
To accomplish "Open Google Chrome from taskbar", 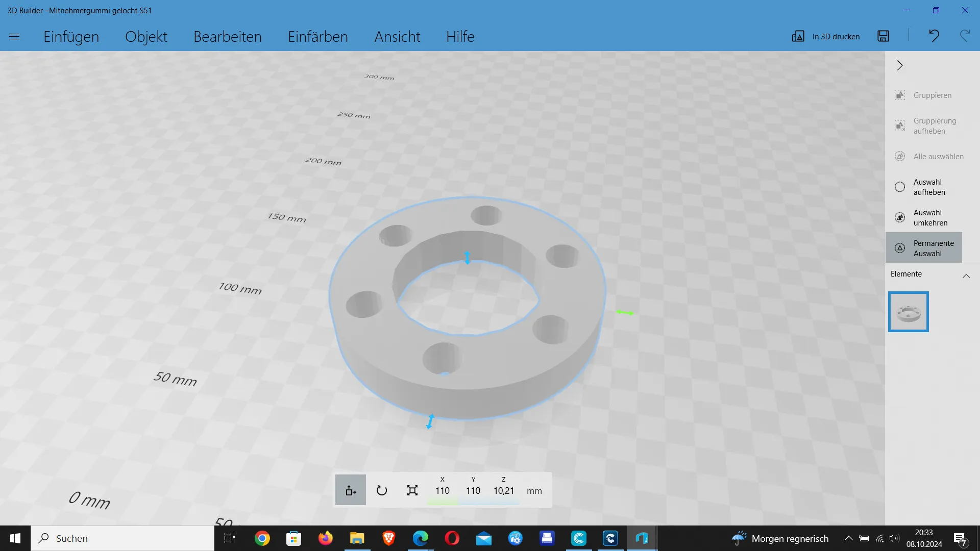I will tap(262, 538).
